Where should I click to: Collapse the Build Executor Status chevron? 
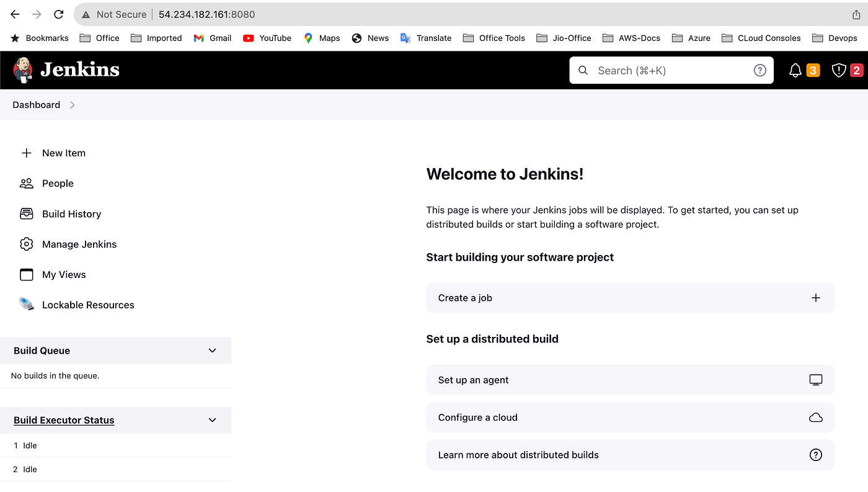tap(213, 420)
